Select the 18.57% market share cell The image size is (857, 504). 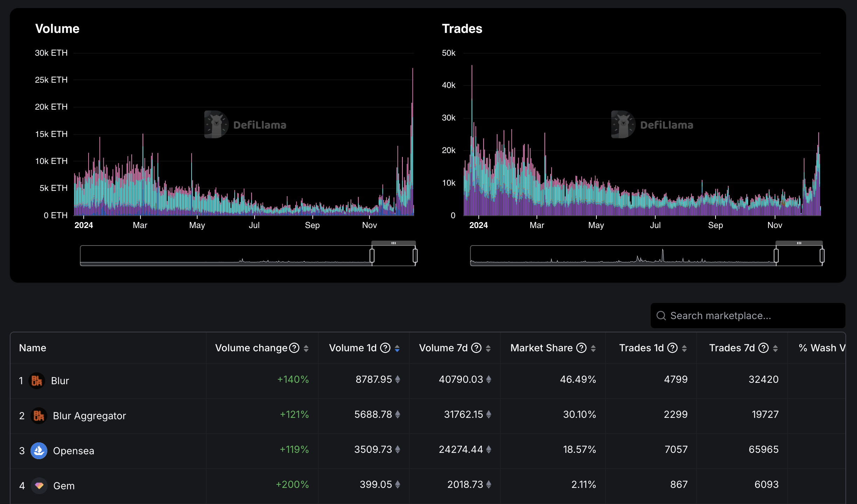coord(580,449)
